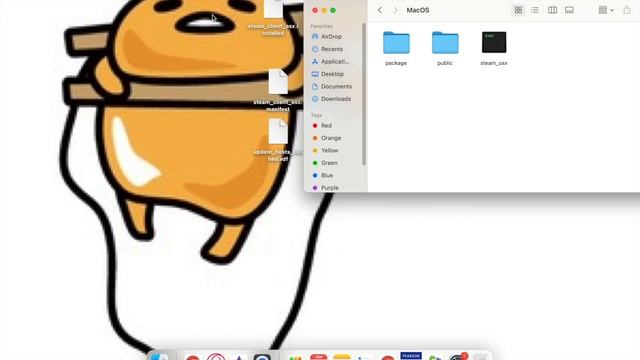Image resolution: width=640 pixels, height=360 pixels.
Task: Go back in the Finder window
Action: click(x=380, y=10)
